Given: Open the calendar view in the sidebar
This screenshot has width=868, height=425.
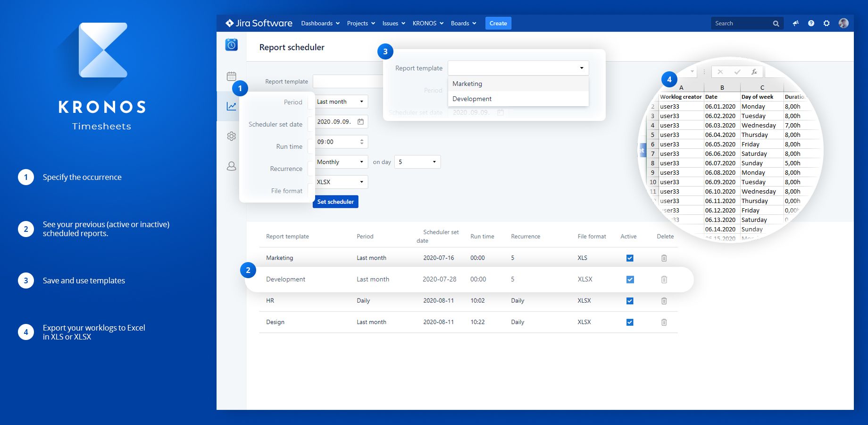Looking at the screenshot, I should [x=231, y=76].
